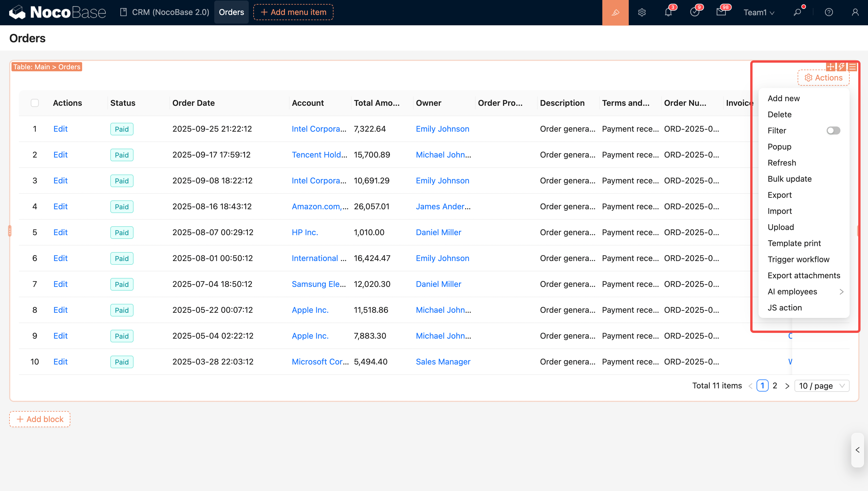Click Add menu item button
The width and height of the screenshot is (868, 491).
coord(293,12)
